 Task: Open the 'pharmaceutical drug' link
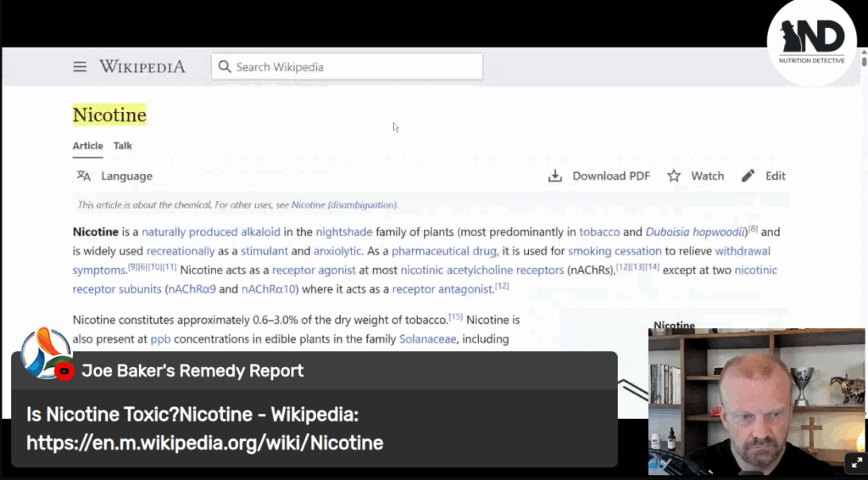(444, 251)
